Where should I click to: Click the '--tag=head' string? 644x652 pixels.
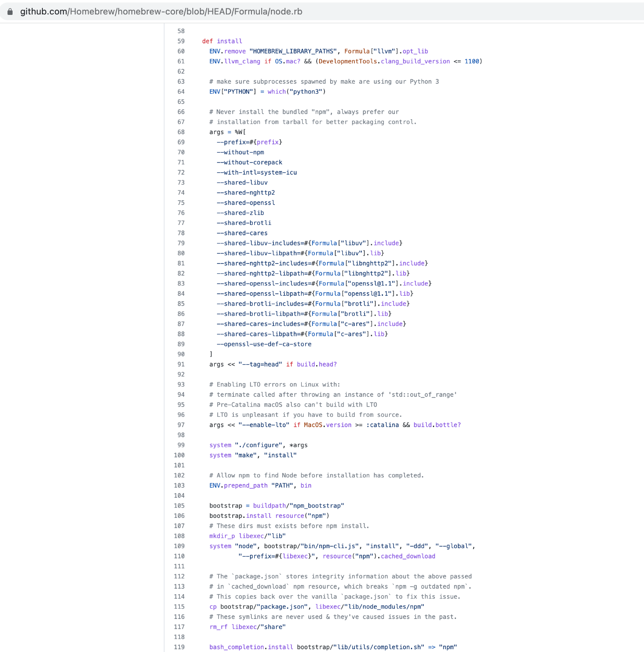pyautogui.click(x=260, y=364)
